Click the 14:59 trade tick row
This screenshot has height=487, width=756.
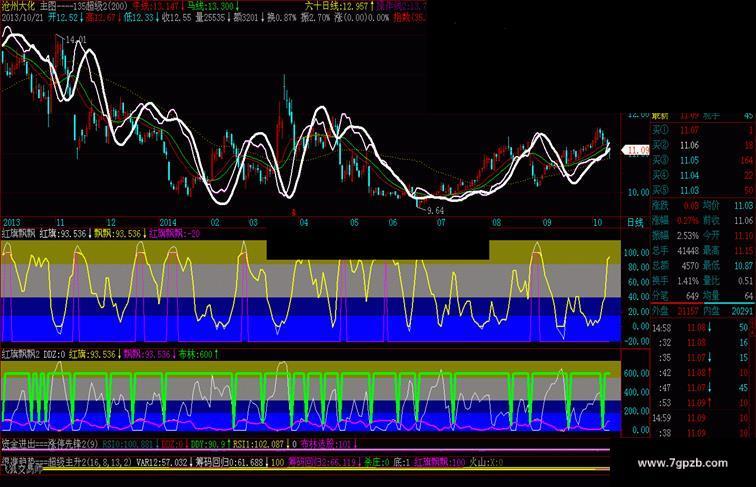(703, 418)
